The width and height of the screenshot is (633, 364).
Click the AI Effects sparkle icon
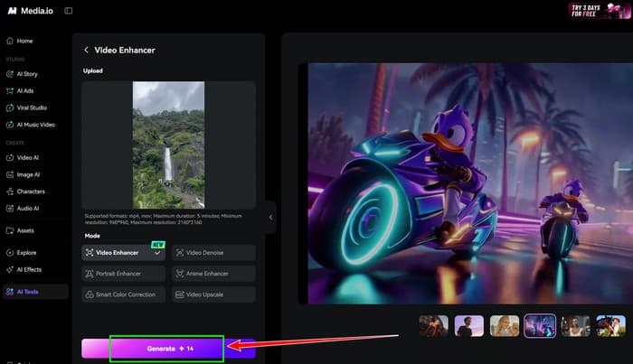point(10,270)
